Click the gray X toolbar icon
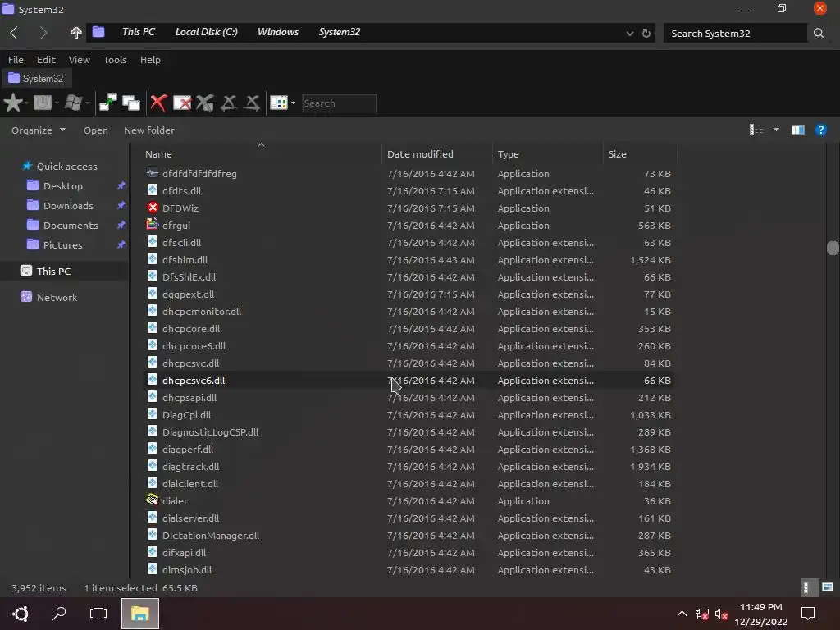Image resolution: width=840 pixels, height=630 pixels. (204, 103)
